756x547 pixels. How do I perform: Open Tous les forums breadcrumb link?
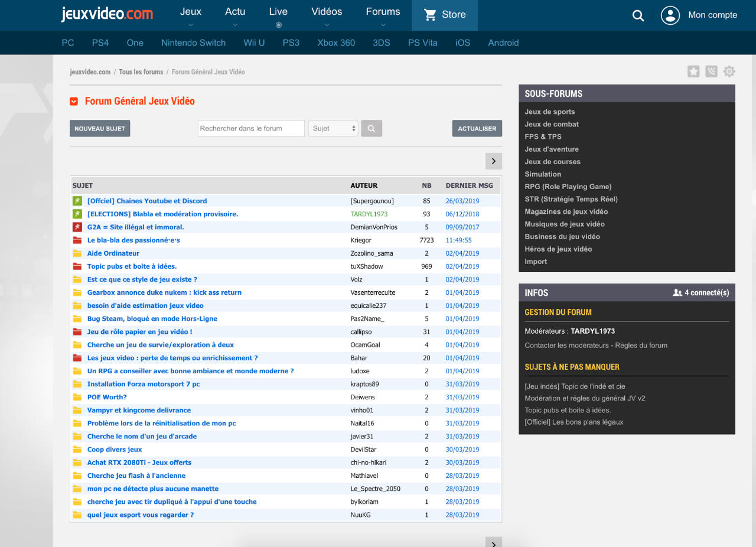[141, 72]
